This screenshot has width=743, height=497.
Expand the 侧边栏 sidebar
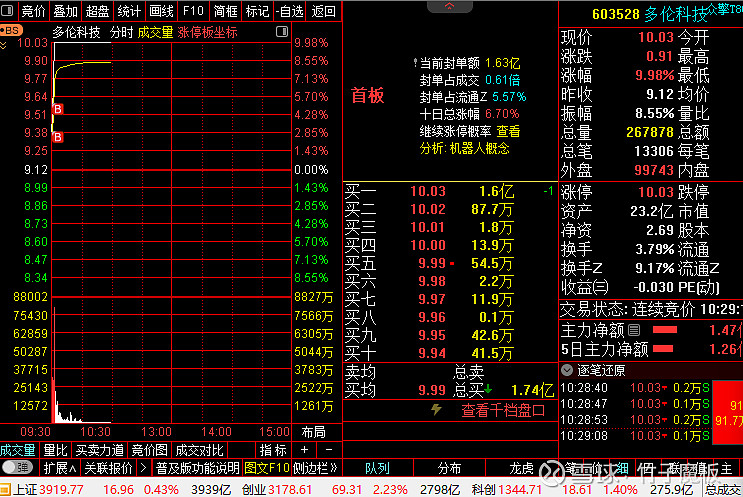315,469
